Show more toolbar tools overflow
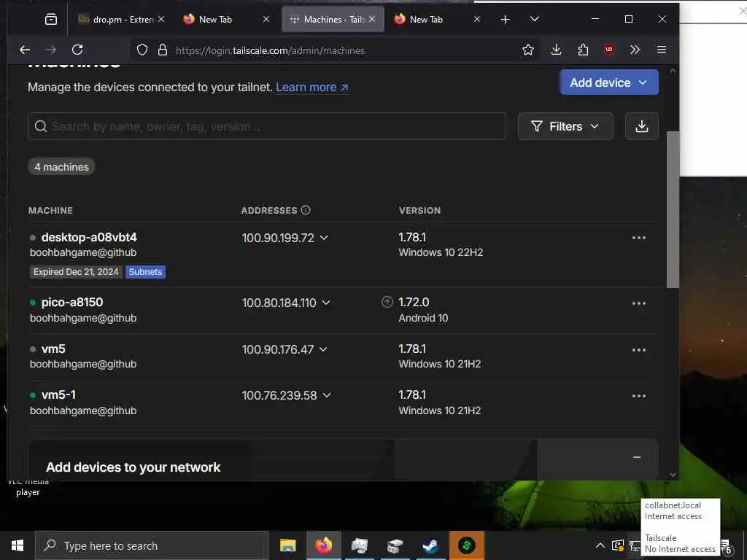 point(635,50)
